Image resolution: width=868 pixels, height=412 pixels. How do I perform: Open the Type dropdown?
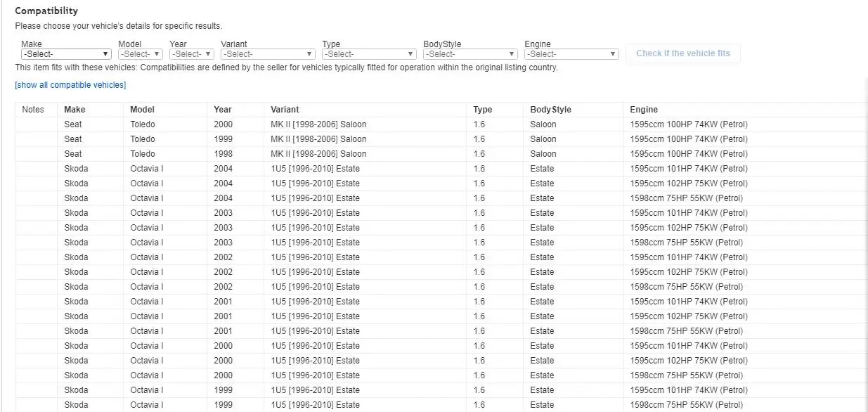369,54
